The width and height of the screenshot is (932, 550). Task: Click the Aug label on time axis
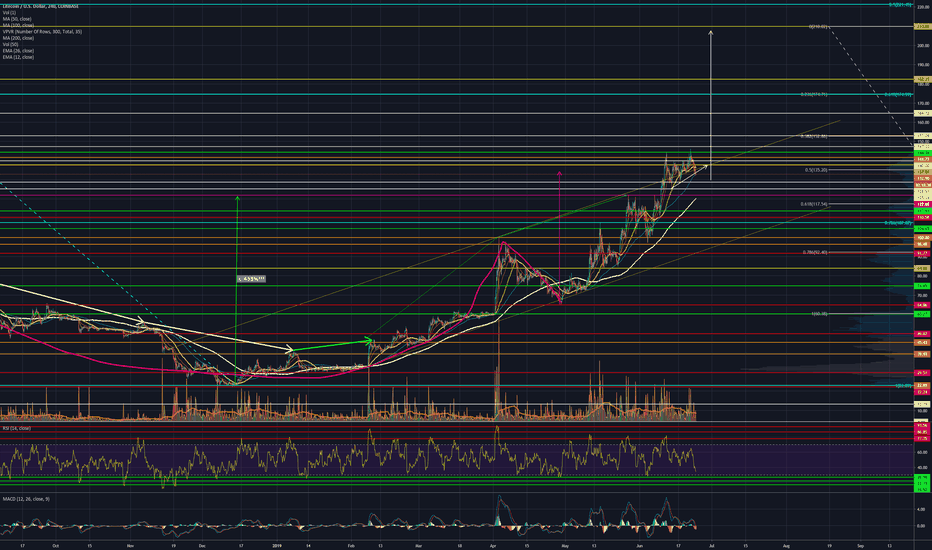tap(786, 545)
